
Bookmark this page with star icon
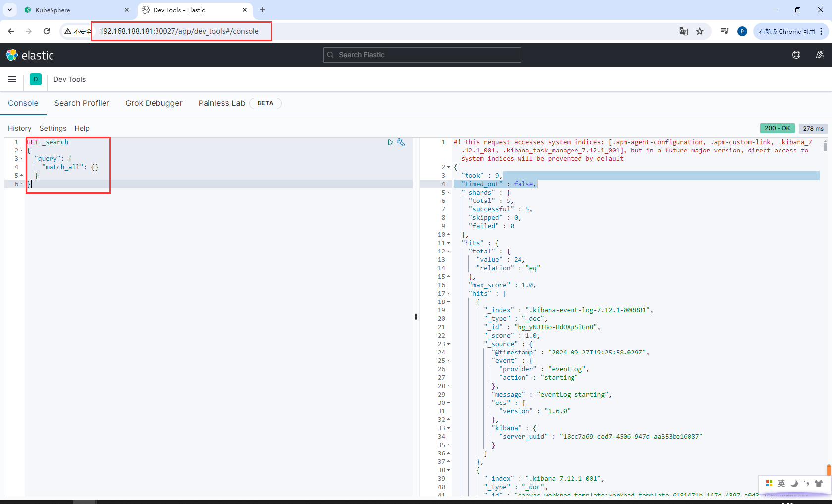click(x=700, y=31)
